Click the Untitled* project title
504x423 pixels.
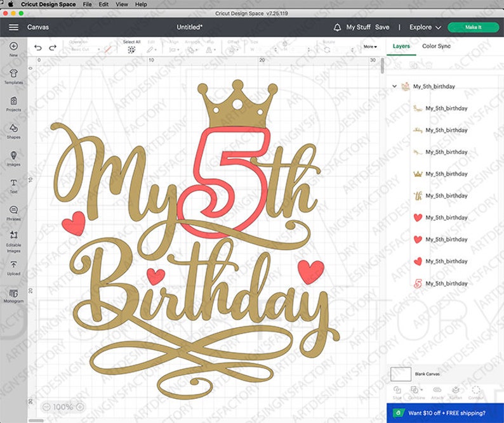(x=189, y=27)
